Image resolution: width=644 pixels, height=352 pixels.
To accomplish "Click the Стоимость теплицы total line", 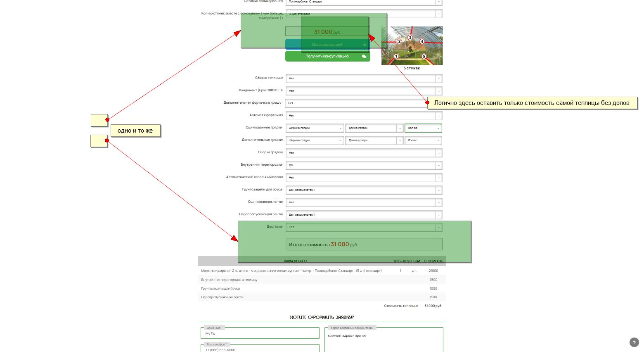I will click(413, 306).
